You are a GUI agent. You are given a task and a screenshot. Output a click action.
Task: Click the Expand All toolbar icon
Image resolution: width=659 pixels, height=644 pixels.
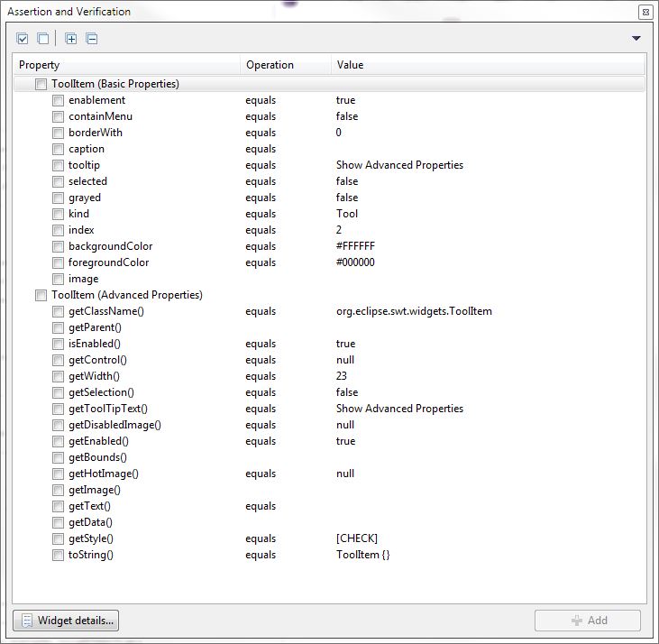pyautogui.click(x=71, y=39)
